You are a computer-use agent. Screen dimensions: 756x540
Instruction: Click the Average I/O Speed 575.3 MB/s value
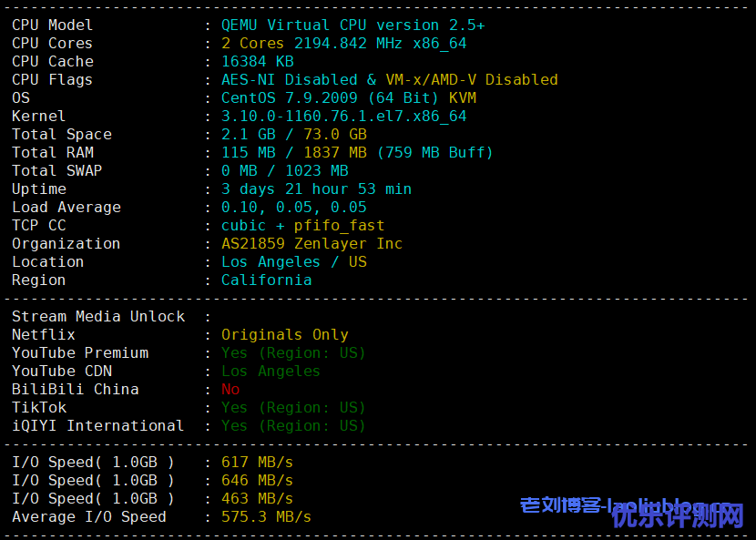(266, 517)
